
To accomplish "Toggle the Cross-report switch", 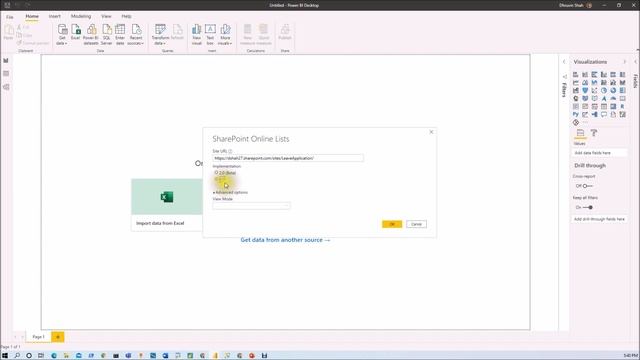I will (587, 186).
